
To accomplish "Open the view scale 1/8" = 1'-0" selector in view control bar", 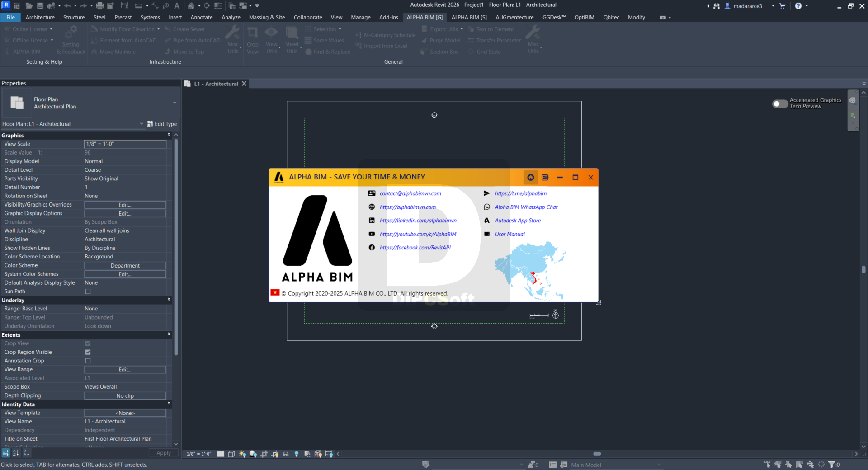I will click(199, 454).
